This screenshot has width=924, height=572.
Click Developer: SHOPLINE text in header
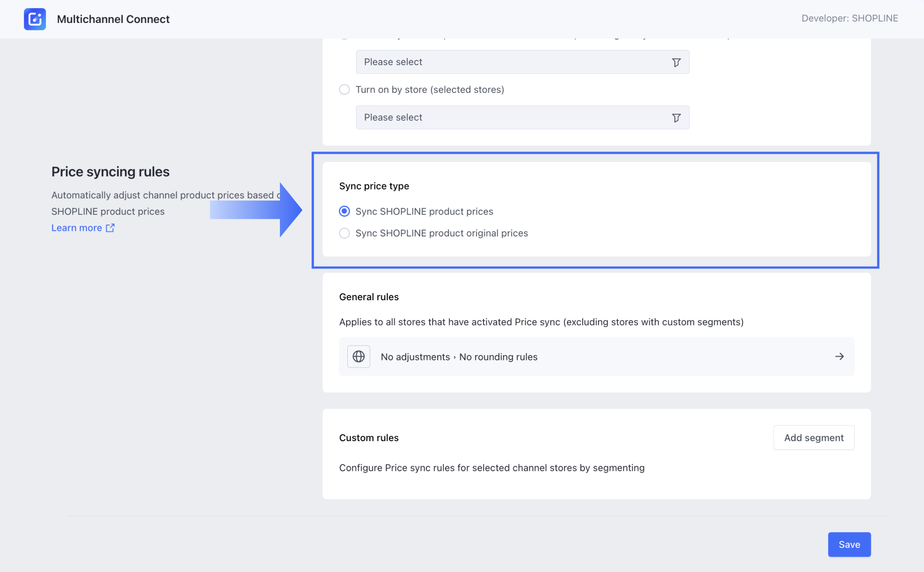pyautogui.click(x=849, y=18)
